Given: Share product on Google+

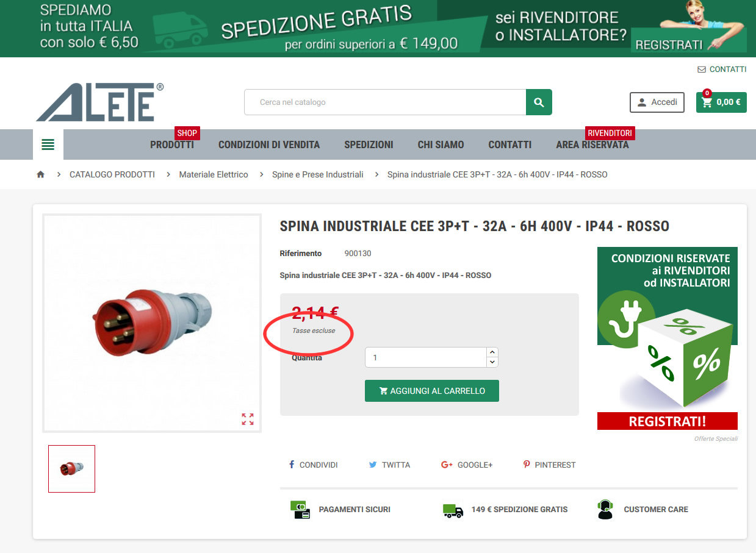Looking at the screenshot, I should click(x=467, y=465).
